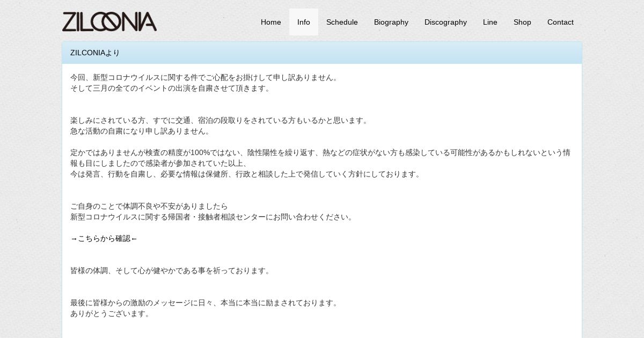Click the line beginning 今回、新型コロナウイルス

click(x=206, y=77)
